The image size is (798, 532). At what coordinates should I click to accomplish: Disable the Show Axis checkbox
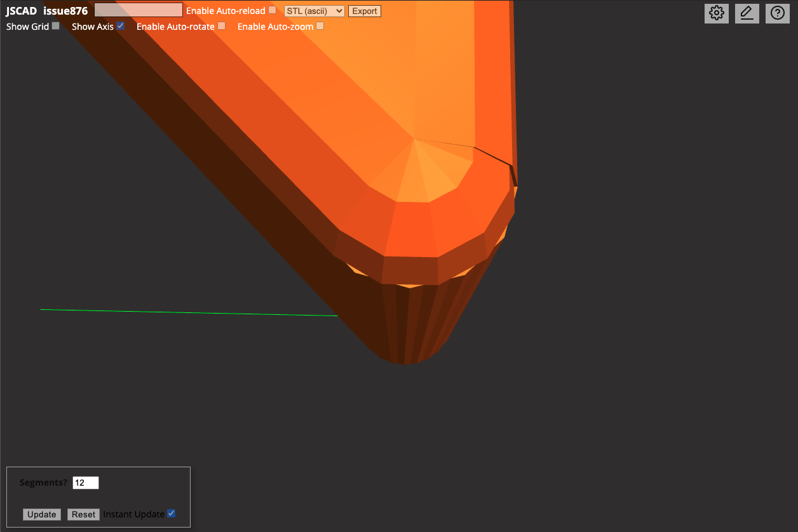coord(120,25)
